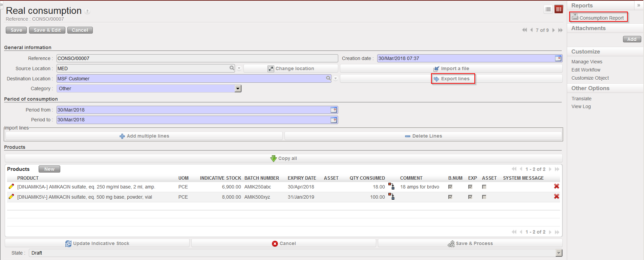644x260 pixels.
Task: Open Destination Location dropdown arrow
Action: [x=336, y=79]
